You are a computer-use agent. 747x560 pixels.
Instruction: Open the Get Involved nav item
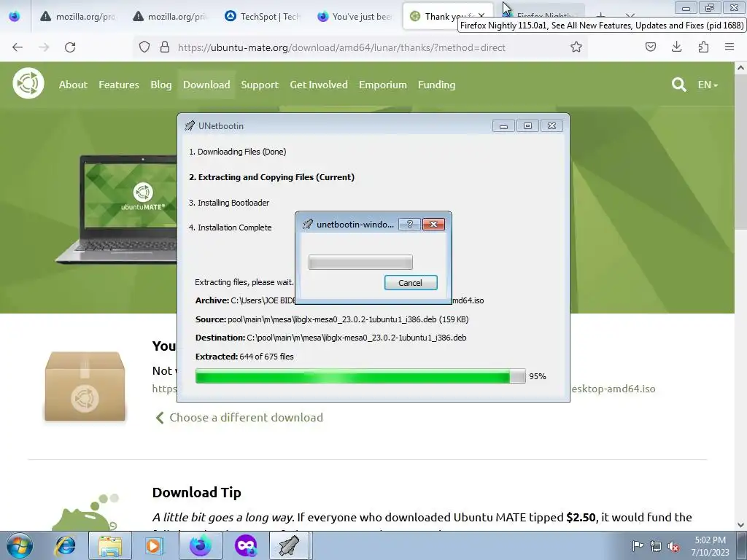(319, 85)
